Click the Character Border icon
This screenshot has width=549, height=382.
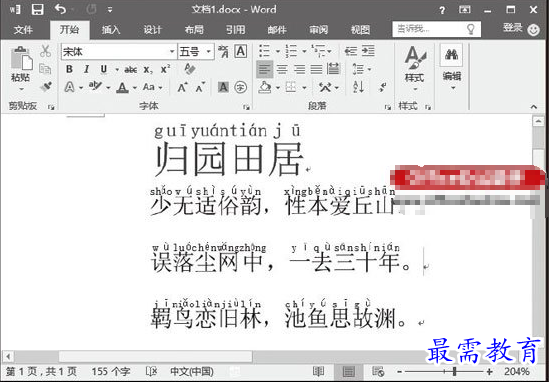241,51
